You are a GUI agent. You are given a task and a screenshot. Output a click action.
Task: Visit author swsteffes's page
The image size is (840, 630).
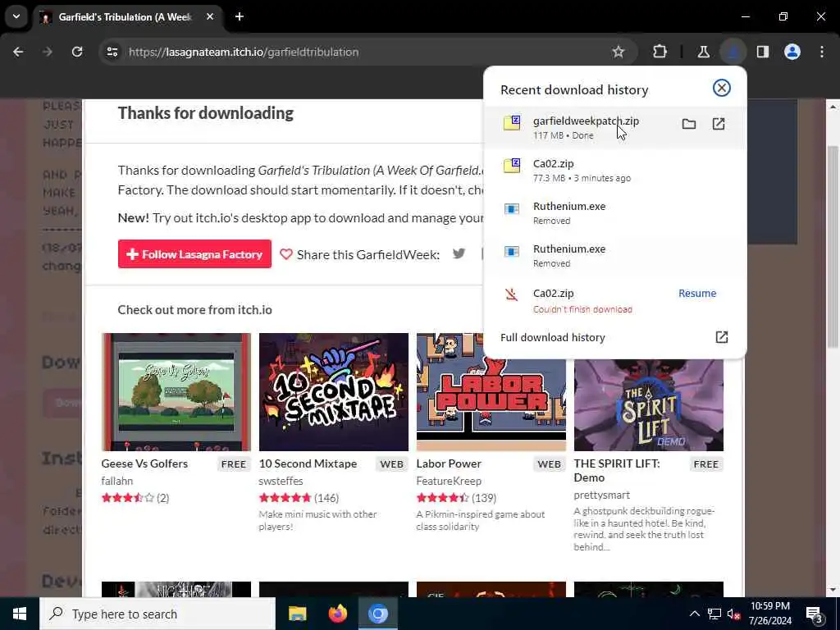(x=281, y=481)
